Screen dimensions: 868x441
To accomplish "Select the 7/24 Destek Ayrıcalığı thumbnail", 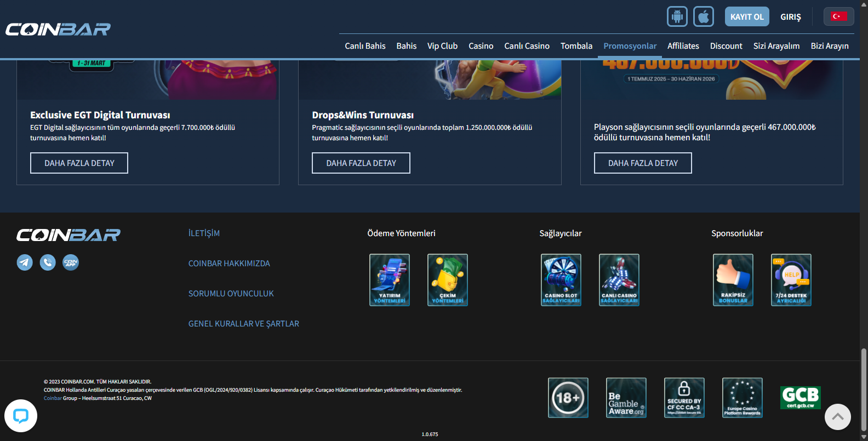I will pyautogui.click(x=791, y=280).
